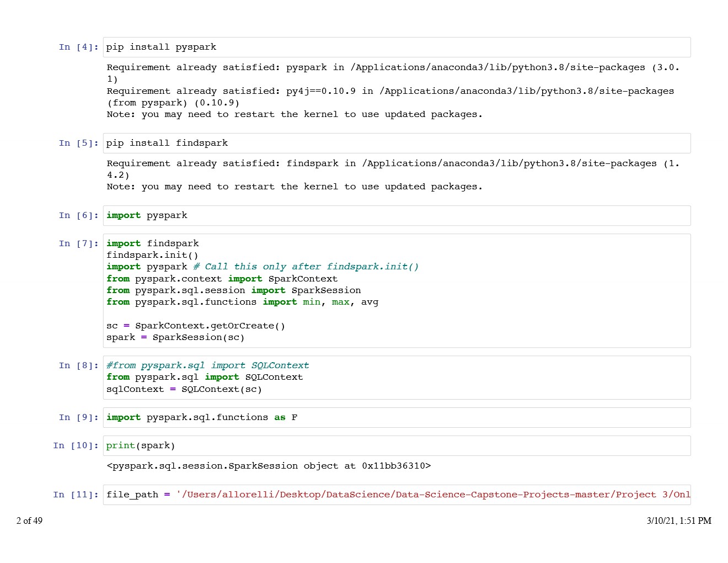
Task: Click the file_path assignment cell
Action: coord(396,495)
